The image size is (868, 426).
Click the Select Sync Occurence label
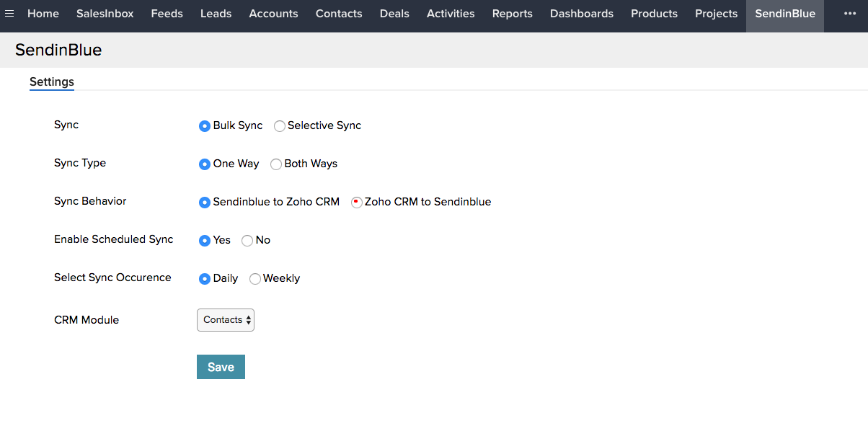[x=112, y=278]
